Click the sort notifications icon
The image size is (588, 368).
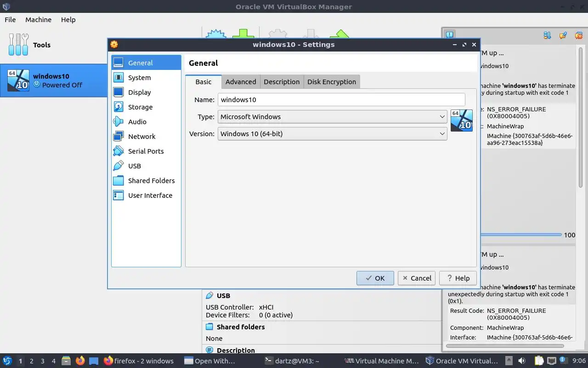pos(547,35)
